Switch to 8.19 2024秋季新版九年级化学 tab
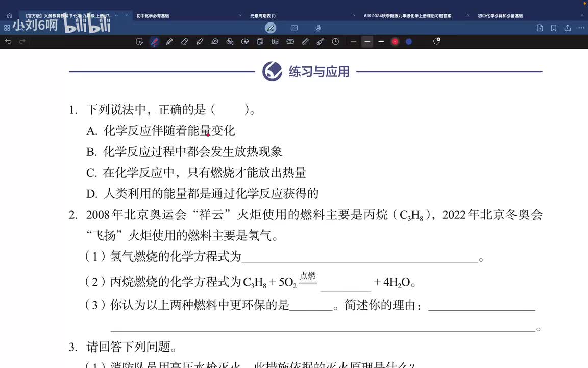The image size is (588, 368). (x=408, y=16)
